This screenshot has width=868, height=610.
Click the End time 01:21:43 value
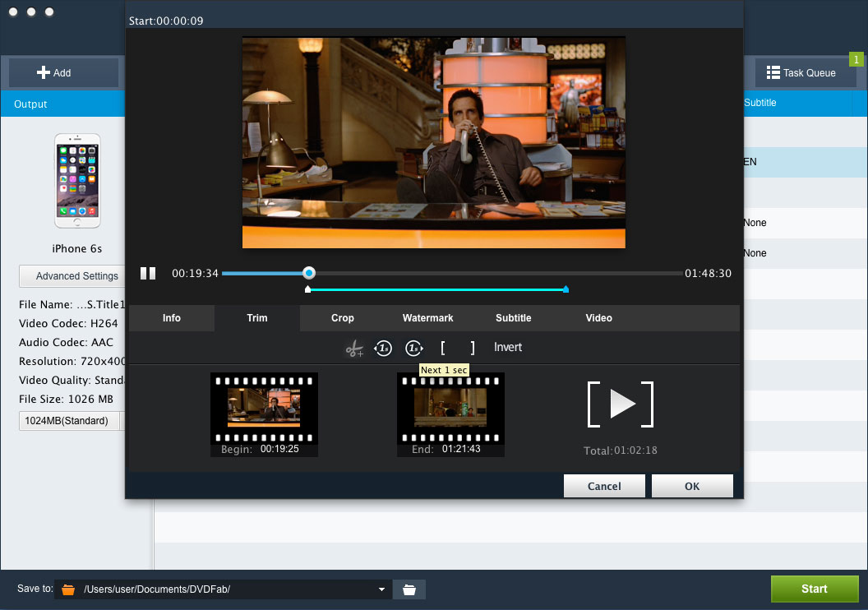click(x=461, y=449)
